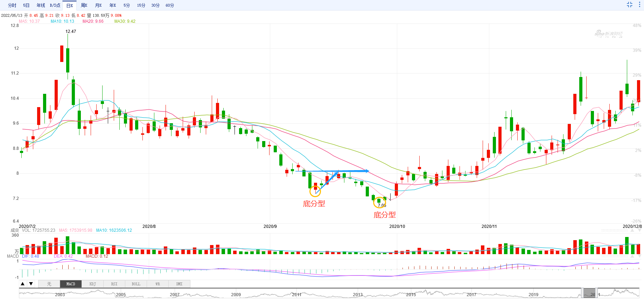This screenshot has width=644, height=300.
Task: Select the 日K daily candlestick tab
Action: click(x=70, y=5)
